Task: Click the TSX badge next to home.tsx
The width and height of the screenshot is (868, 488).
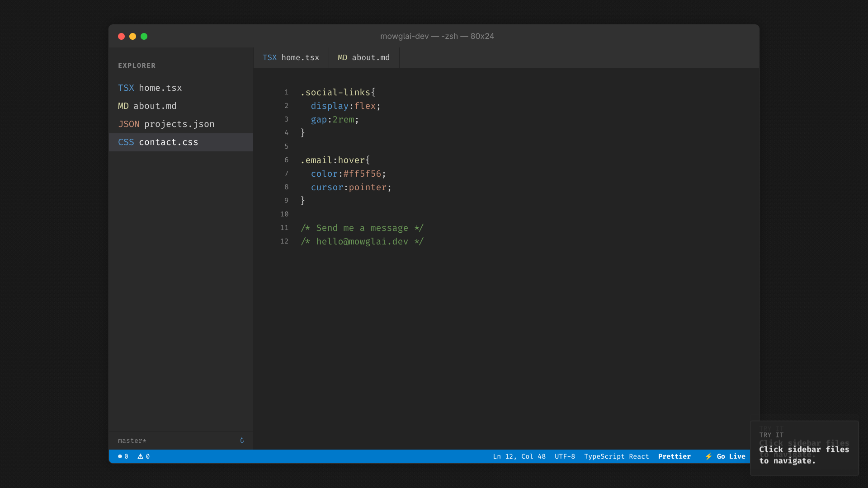Action: (126, 88)
